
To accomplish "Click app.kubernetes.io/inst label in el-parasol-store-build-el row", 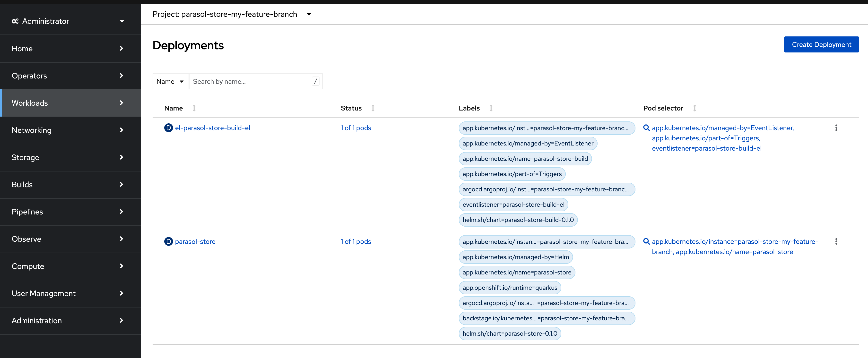I will 547,128.
